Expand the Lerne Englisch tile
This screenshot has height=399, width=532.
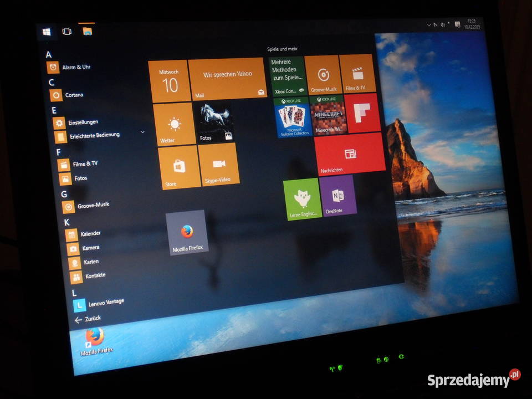point(302,198)
